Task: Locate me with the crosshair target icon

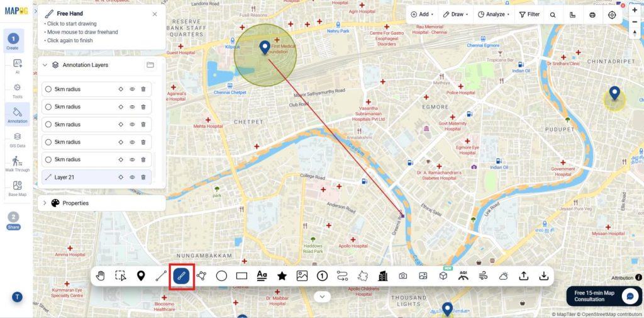Action: point(612,15)
